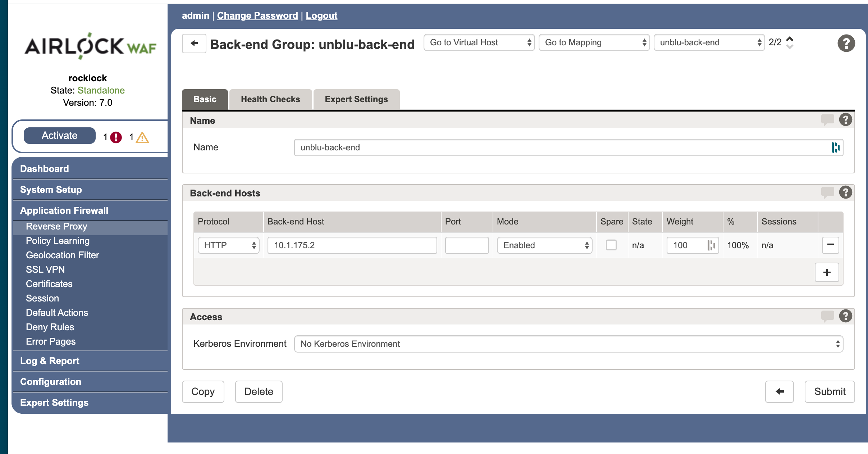Expand the HTTP protocol dropdown
The image size is (868, 454).
[228, 245]
